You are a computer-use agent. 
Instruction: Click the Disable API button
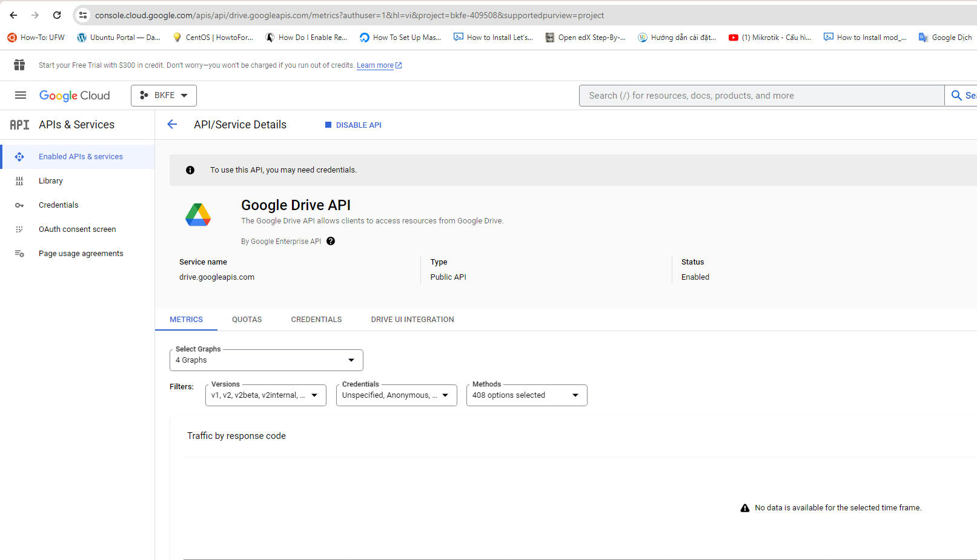(x=353, y=125)
